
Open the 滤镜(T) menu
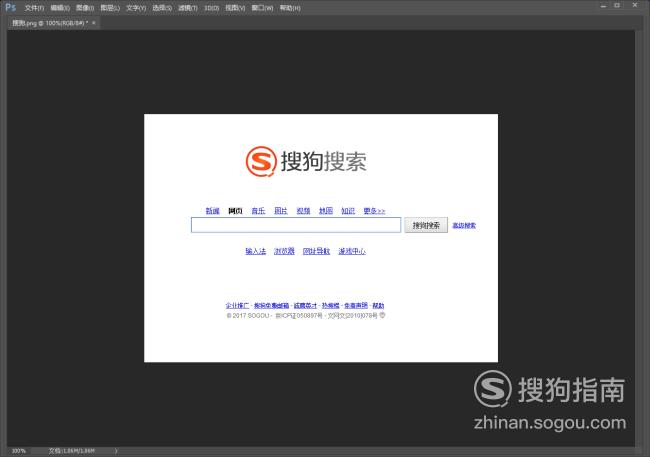(x=188, y=8)
